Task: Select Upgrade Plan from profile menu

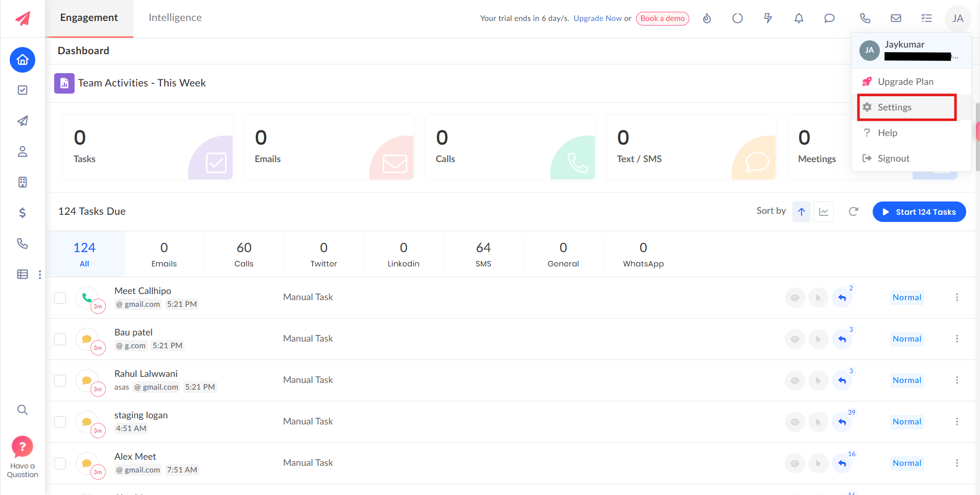Action: click(912, 82)
